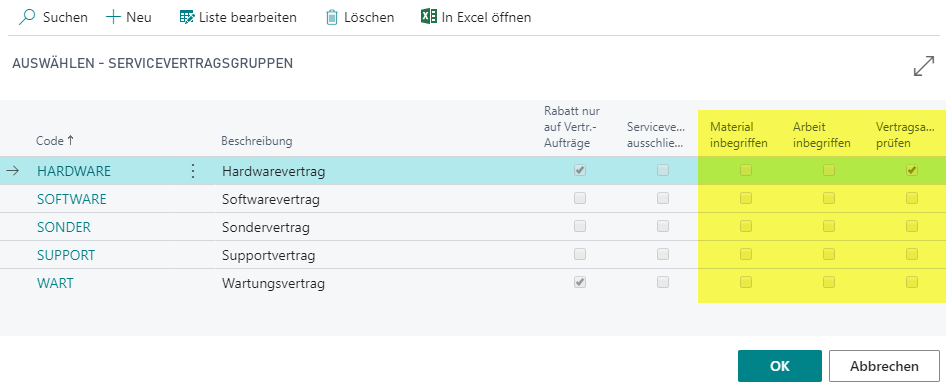This screenshot has width=946, height=388.
Task: Click the Liste bearbeiten grid icon
Action: (x=188, y=17)
